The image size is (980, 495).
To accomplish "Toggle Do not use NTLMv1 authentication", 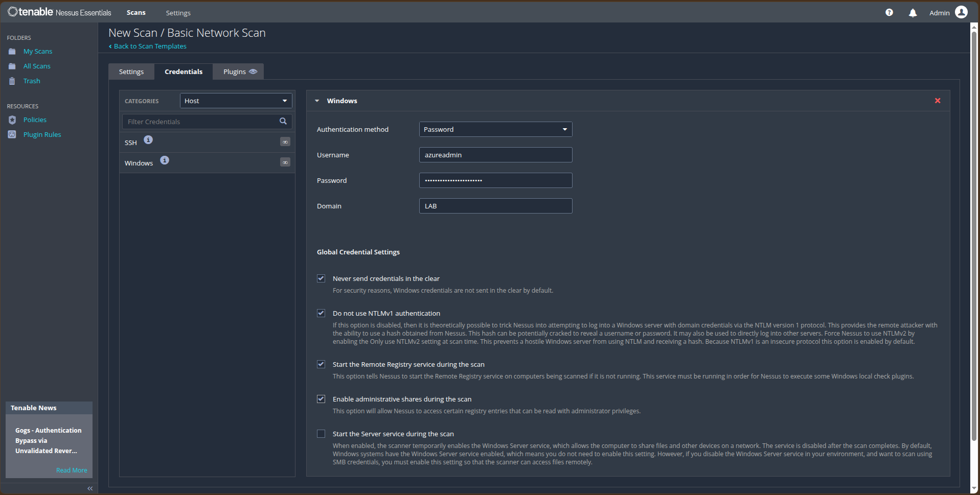I will [x=321, y=313].
